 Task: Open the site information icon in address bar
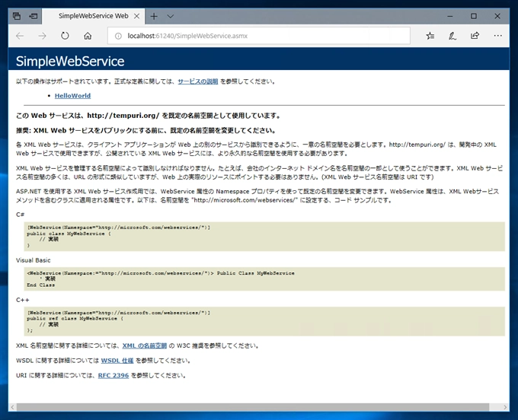click(118, 36)
